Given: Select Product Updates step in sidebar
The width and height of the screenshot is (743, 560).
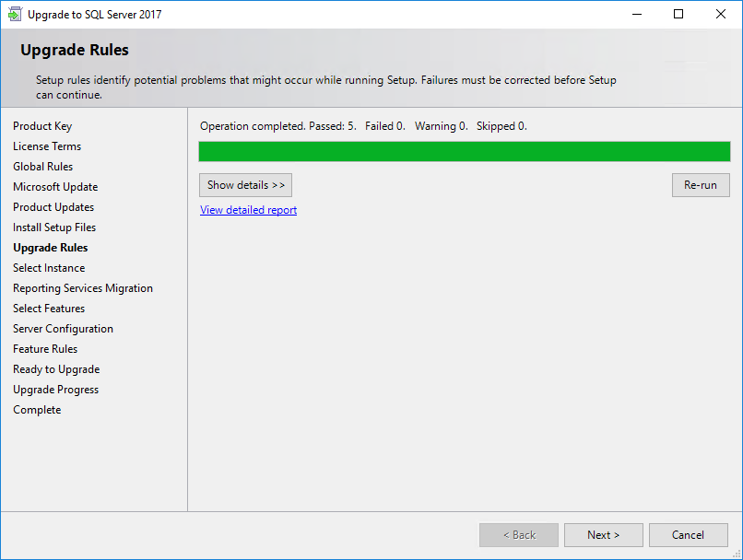Looking at the screenshot, I should click(x=53, y=207).
